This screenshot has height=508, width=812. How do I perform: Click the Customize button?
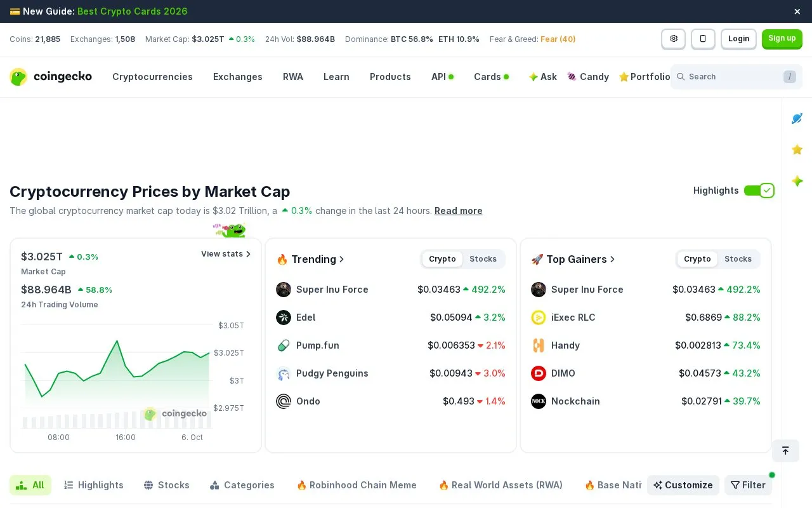pos(683,485)
